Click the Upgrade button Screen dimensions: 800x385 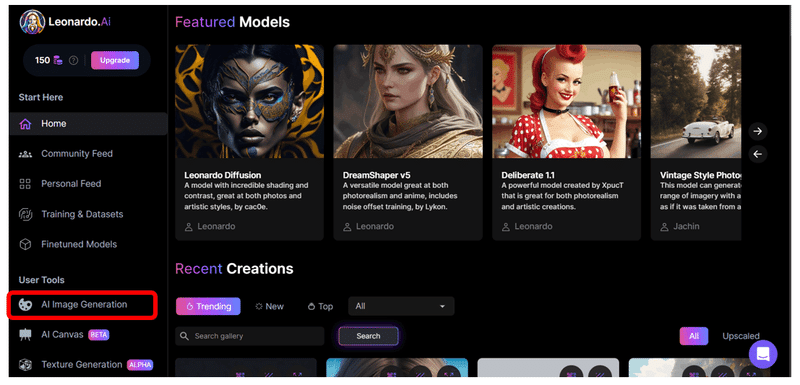click(x=115, y=60)
